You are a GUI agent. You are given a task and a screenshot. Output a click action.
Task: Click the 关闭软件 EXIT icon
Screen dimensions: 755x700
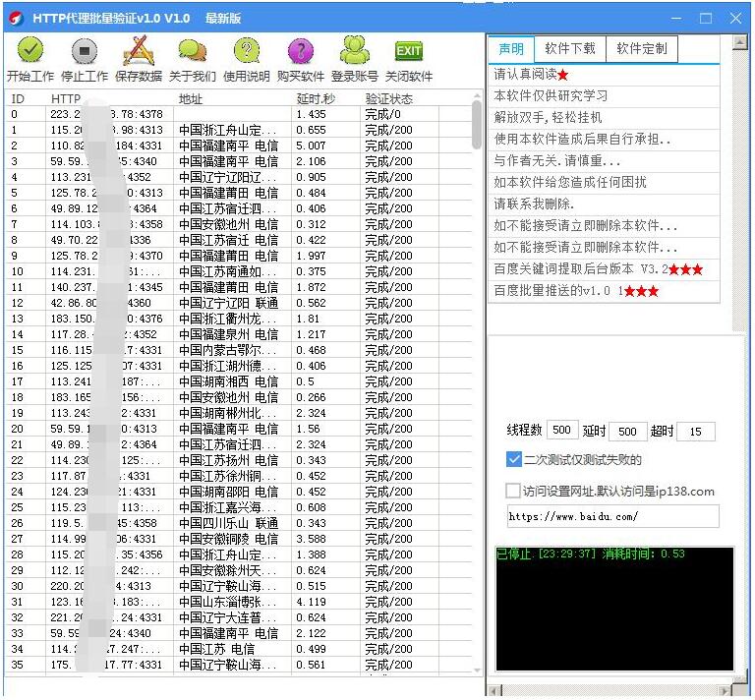409,51
